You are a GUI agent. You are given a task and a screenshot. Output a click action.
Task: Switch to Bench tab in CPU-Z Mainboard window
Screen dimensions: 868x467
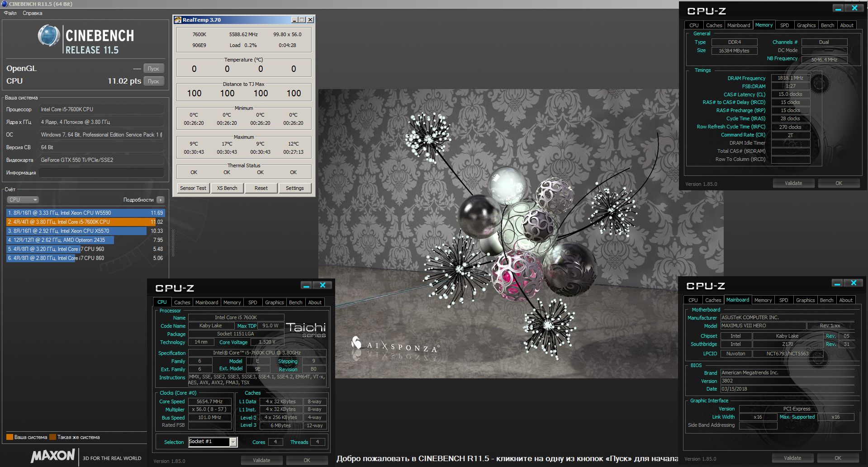click(826, 300)
